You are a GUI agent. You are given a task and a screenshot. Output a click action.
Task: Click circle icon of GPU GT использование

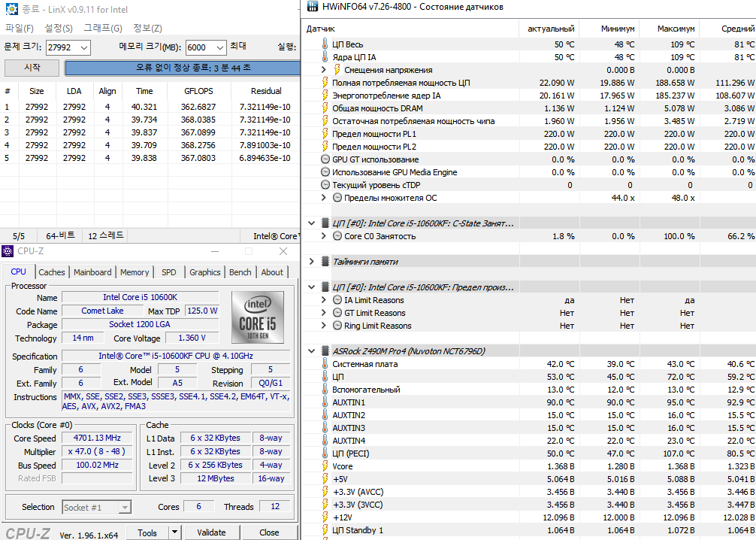pyautogui.click(x=325, y=159)
